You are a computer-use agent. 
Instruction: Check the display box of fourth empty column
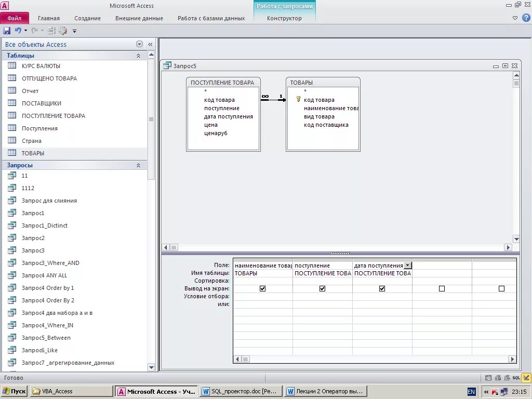point(442,288)
